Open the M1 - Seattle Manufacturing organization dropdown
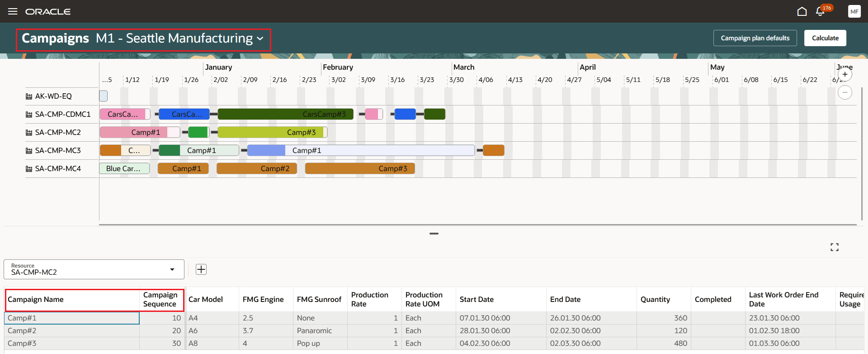Image resolution: width=868 pixels, height=354 pixels. (x=179, y=38)
